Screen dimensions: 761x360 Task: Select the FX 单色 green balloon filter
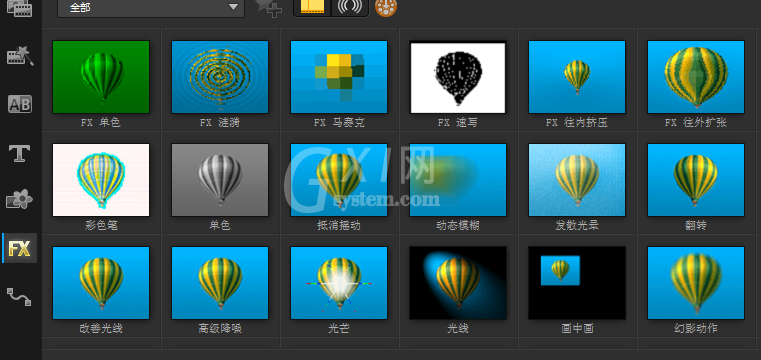[101, 77]
